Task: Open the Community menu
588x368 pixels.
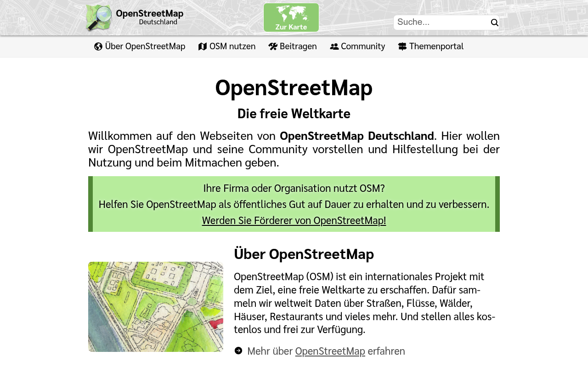Action: (x=357, y=46)
